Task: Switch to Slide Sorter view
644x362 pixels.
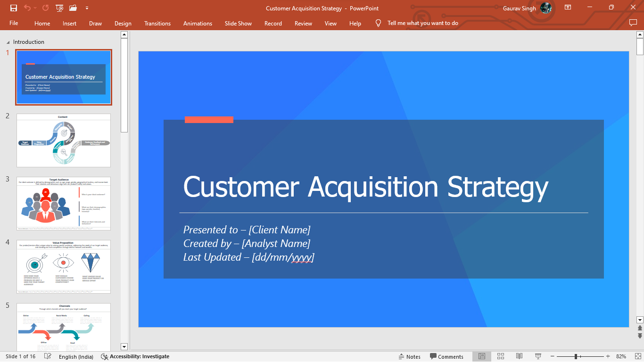Action: point(501,356)
